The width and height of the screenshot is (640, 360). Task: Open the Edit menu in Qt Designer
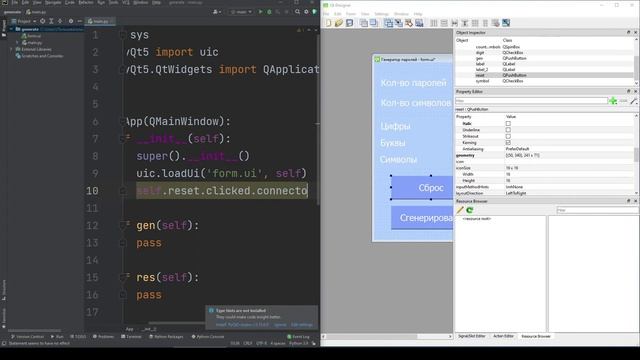[338, 14]
